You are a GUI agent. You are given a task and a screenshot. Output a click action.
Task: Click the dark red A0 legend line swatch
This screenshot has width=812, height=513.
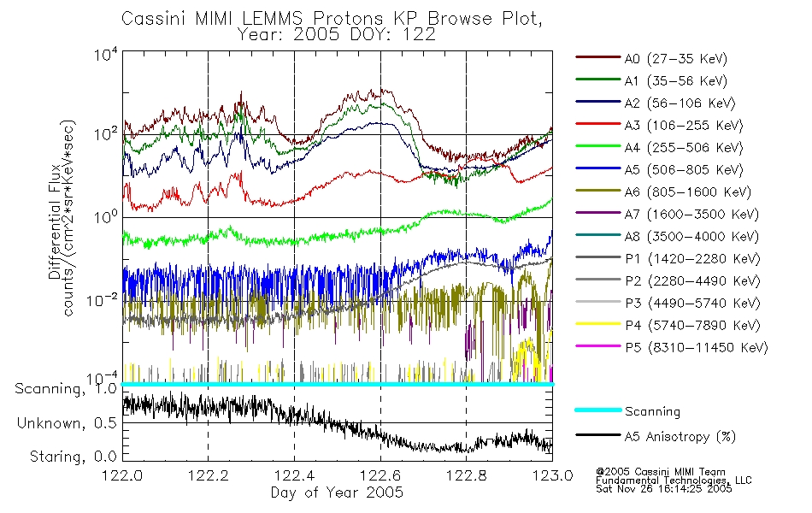597,57
